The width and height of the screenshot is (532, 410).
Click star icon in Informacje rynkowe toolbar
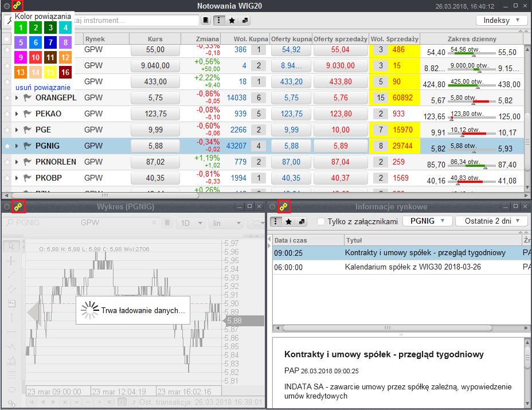click(289, 222)
